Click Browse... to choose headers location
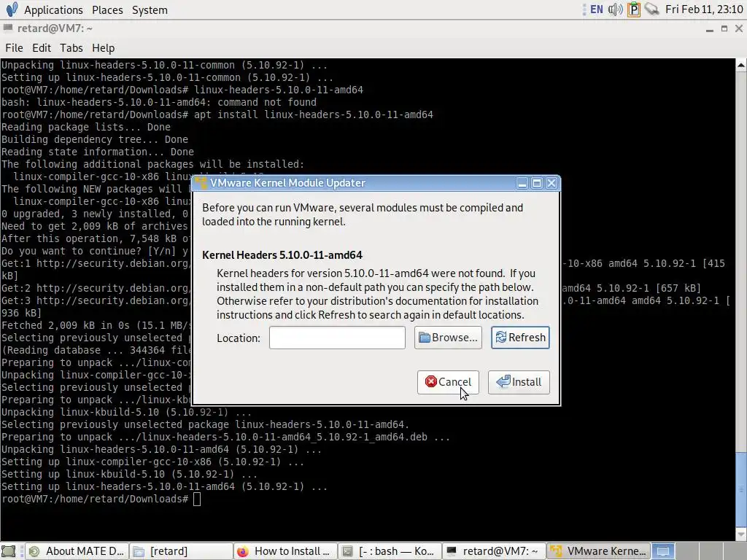 coord(448,338)
